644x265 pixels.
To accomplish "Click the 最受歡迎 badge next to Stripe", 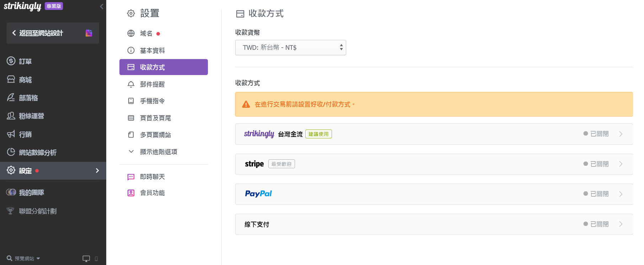I will 281,164.
